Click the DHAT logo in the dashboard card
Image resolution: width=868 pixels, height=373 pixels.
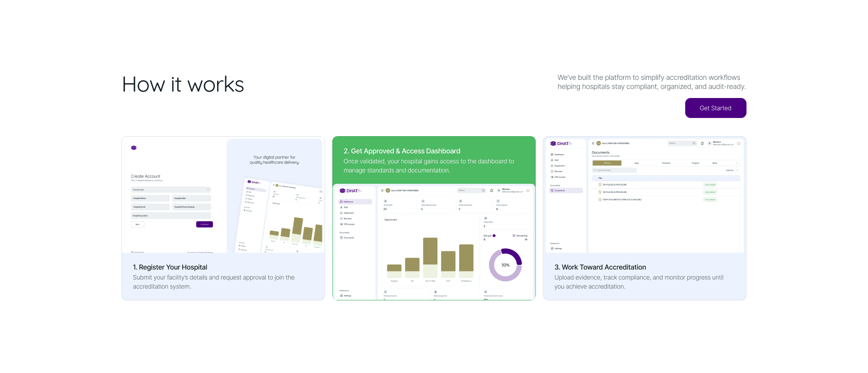click(350, 191)
